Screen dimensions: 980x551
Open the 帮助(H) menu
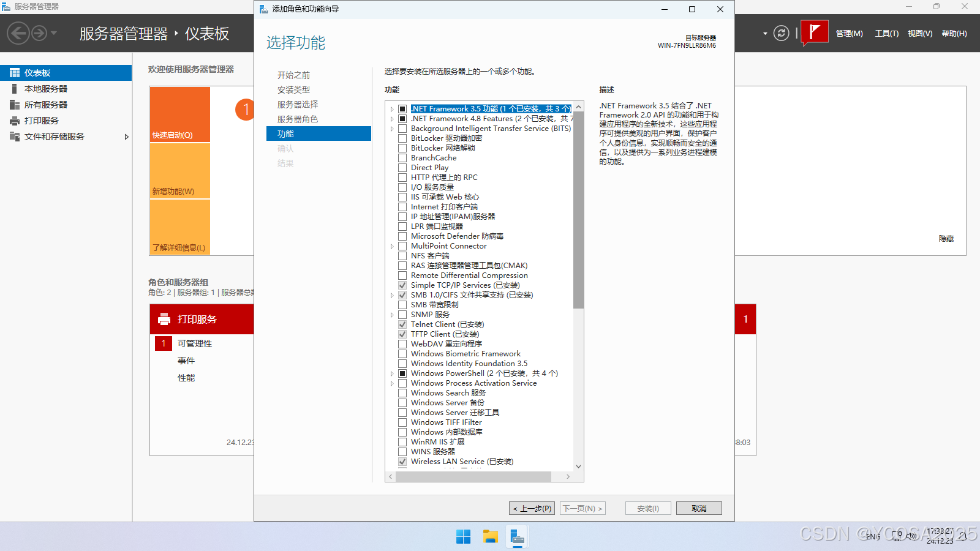(954, 34)
